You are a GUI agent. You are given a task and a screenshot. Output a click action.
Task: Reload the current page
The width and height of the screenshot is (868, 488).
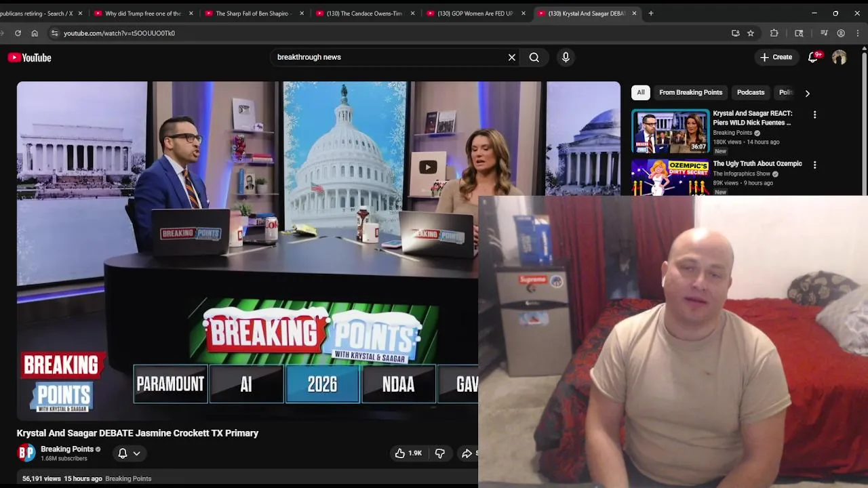pos(18,33)
